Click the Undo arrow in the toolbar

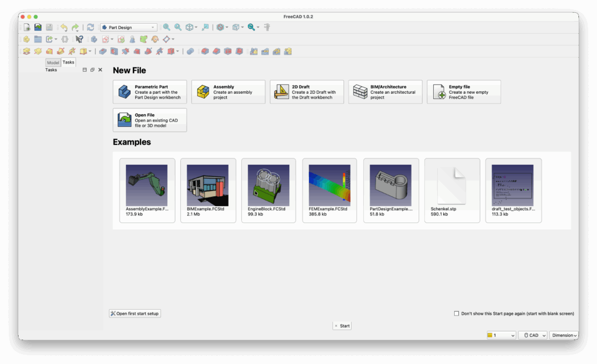pyautogui.click(x=64, y=27)
